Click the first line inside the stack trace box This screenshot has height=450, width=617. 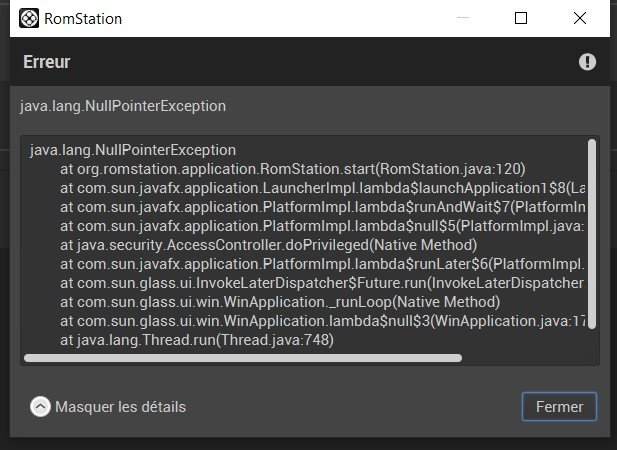pyautogui.click(x=133, y=150)
